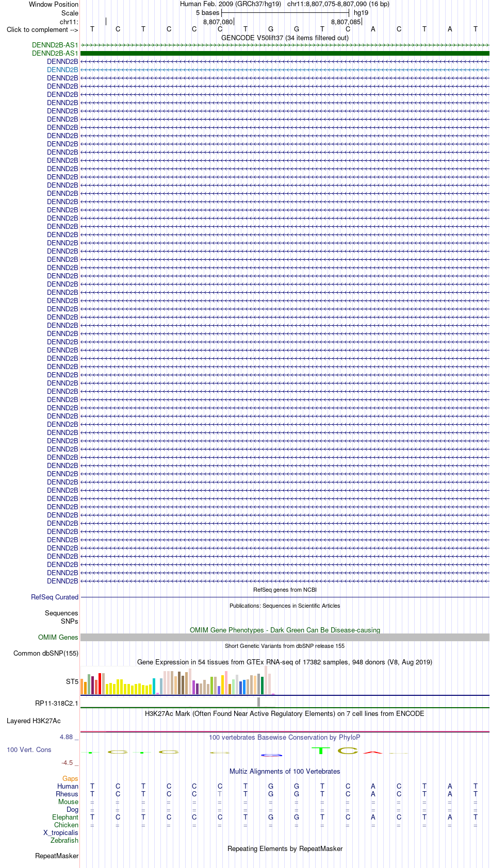Click the X_tropicalis alignment row label
The image size is (490, 868).
(61, 832)
